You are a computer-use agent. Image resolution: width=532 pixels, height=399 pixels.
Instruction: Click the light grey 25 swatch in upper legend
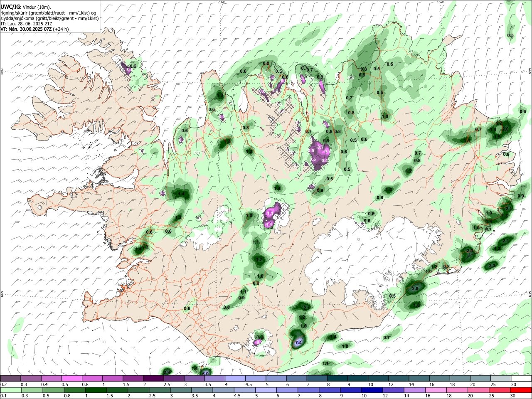(500, 378)
